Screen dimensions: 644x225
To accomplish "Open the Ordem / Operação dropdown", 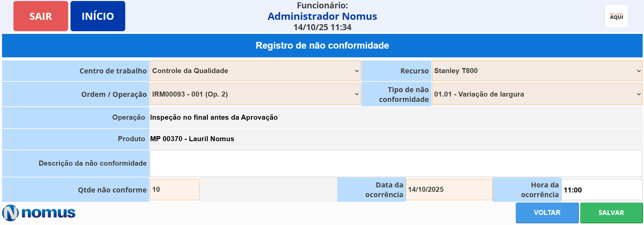I will click(x=255, y=94).
